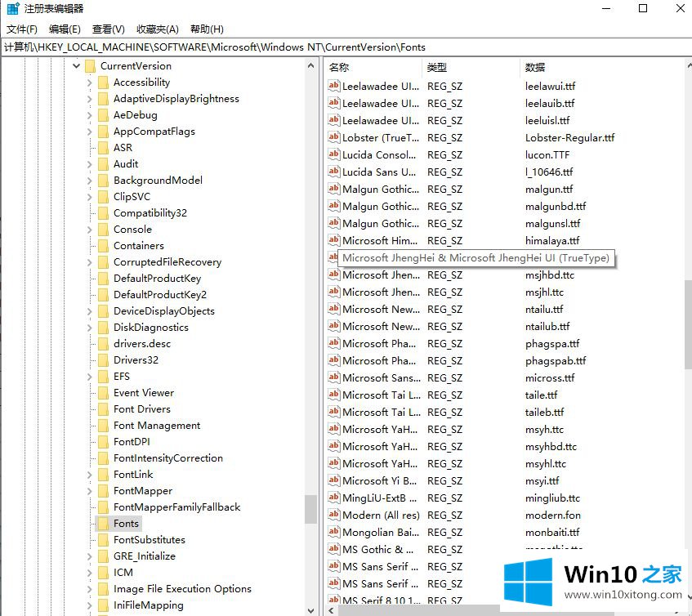692x616 pixels.
Task: Open the 收藏夹(A) menu
Action: click(158, 29)
